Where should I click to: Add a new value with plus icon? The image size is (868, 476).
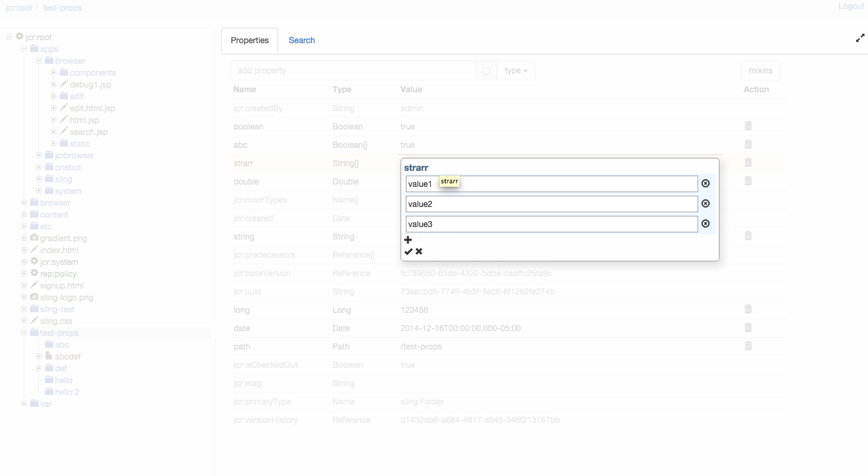[x=408, y=239]
